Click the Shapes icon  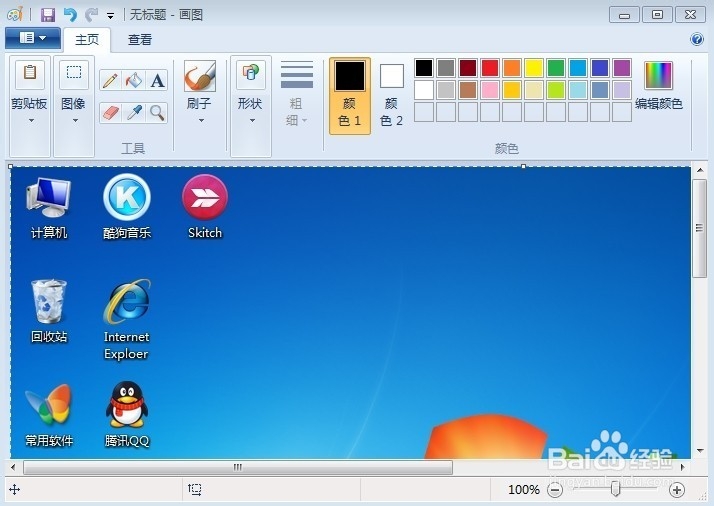[x=250, y=74]
